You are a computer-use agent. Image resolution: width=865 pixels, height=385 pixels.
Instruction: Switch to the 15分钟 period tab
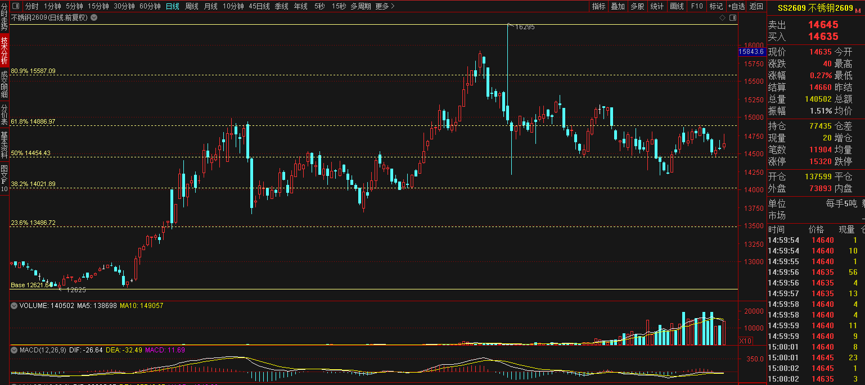tap(98, 7)
